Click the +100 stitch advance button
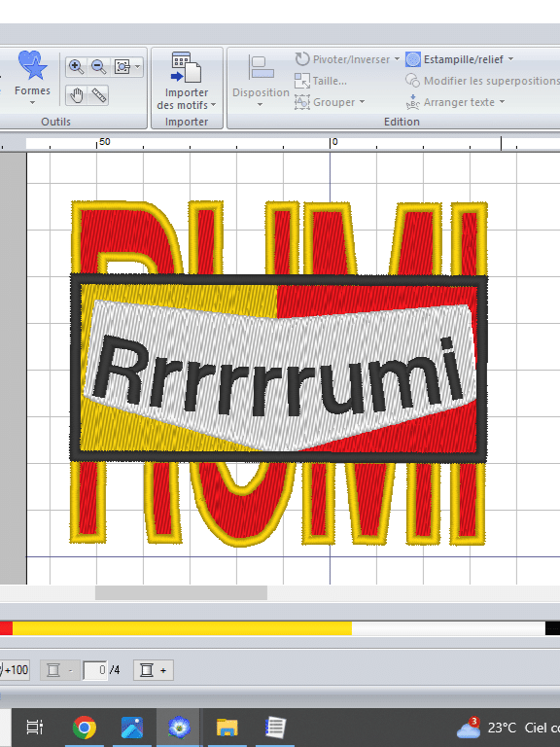This screenshot has width=560, height=747. (15, 670)
